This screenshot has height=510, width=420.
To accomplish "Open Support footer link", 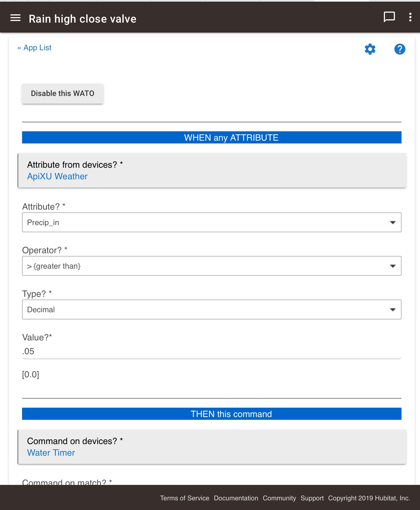I will pos(312,498).
